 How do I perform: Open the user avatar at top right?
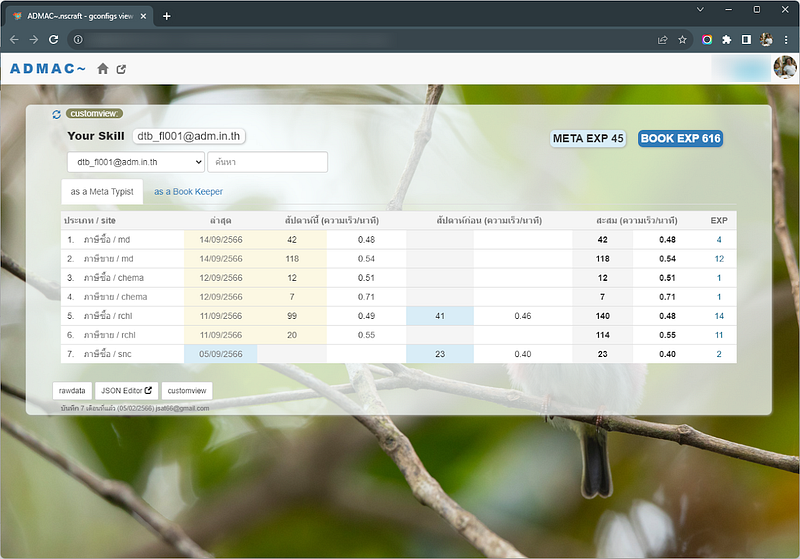[785, 67]
